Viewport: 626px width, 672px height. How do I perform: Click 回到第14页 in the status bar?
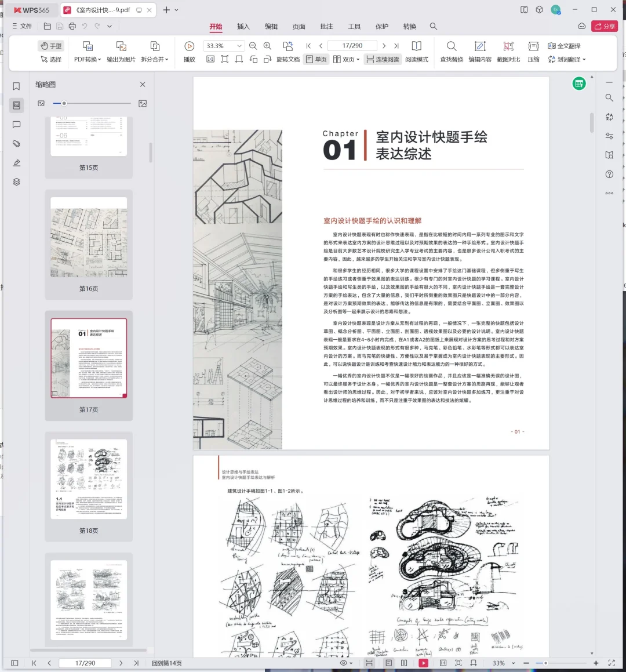(167, 663)
